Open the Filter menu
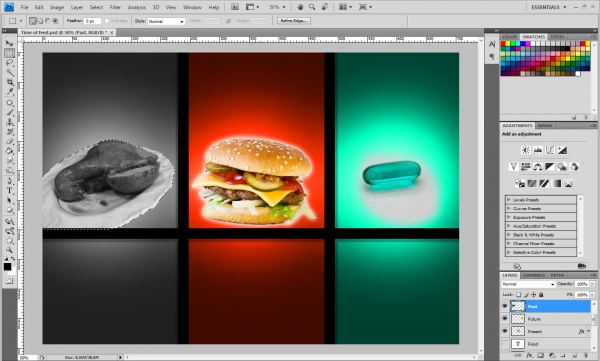 [115, 7]
